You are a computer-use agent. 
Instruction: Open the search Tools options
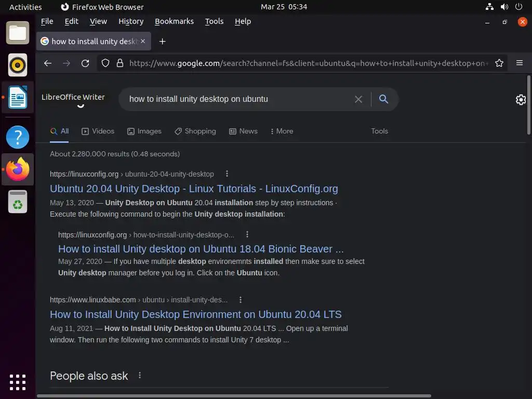coord(379,131)
